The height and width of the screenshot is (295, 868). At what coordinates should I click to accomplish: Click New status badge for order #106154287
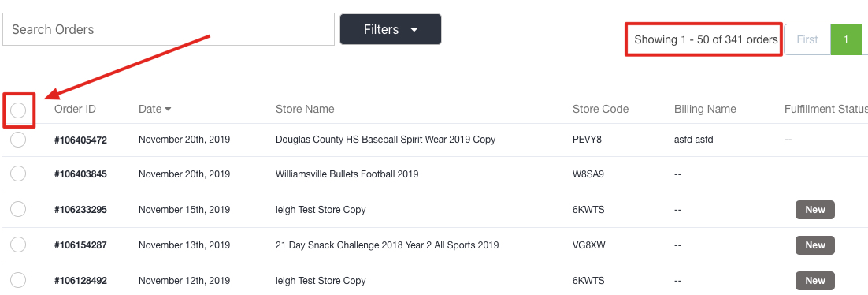tap(815, 245)
